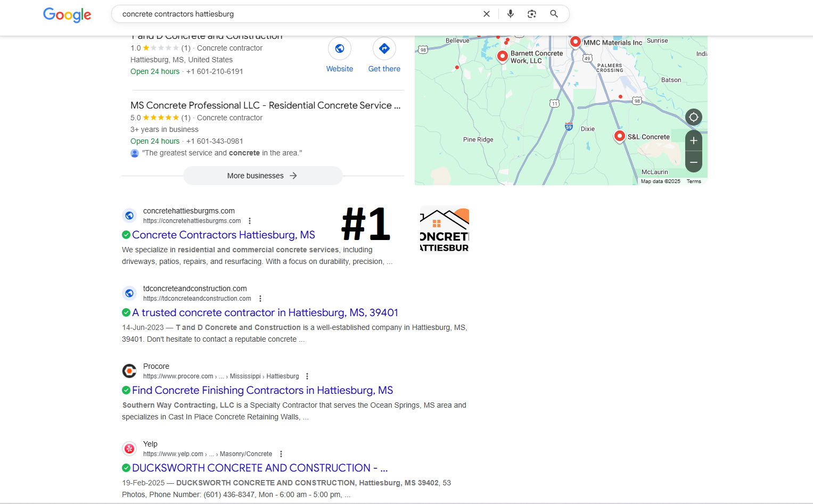The height and width of the screenshot is (504, 813).
Task: Click Procore breadcrumb URL with Hattiesburg
Action: [x=221, y=376]
